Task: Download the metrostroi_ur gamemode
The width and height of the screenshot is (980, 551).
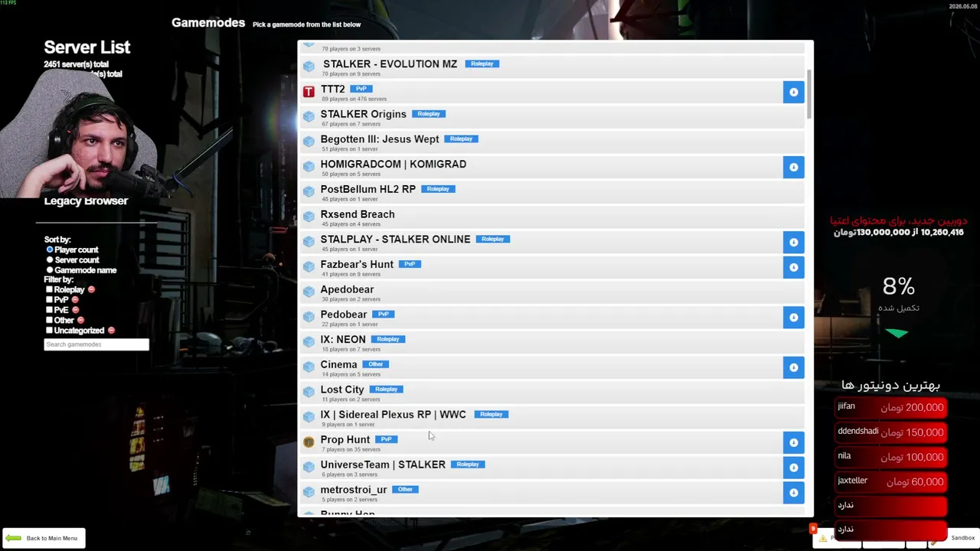Action: [793, 492]
